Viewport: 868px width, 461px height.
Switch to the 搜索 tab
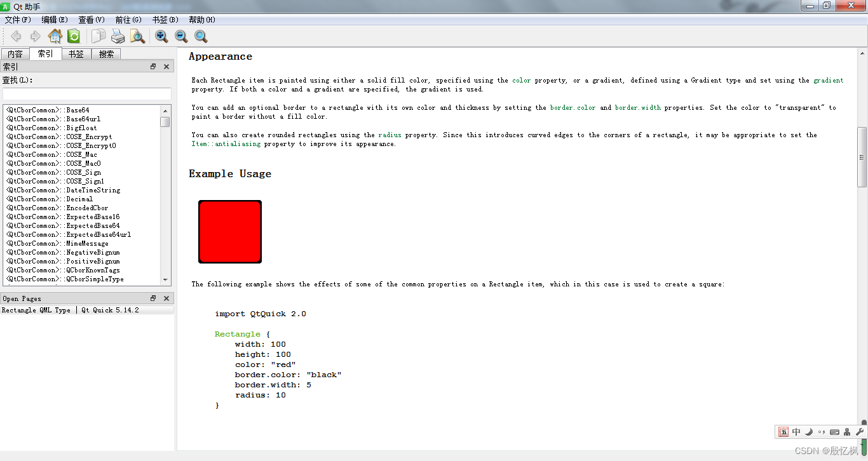point(105,53)
